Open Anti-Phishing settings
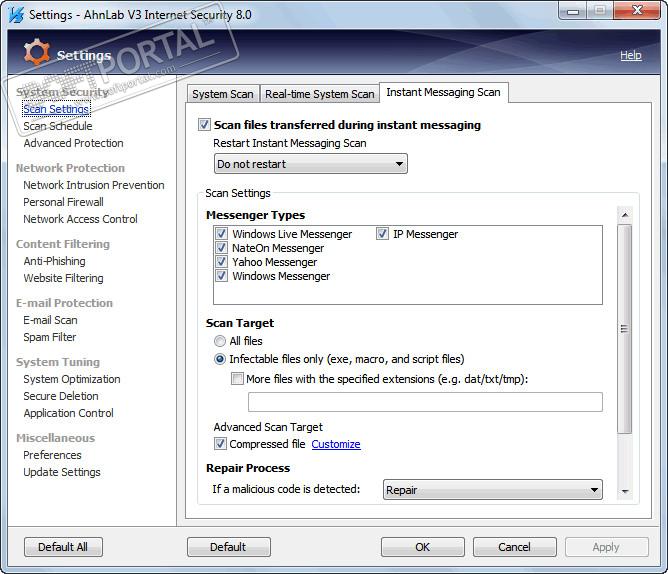668x574 pixels. (x=55, y=261)
